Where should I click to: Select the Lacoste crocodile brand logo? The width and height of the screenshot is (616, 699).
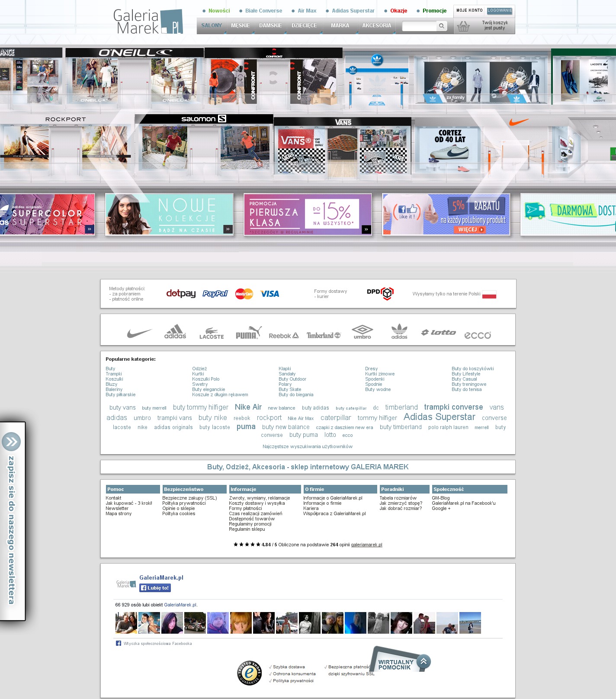(x=211, y=333)
